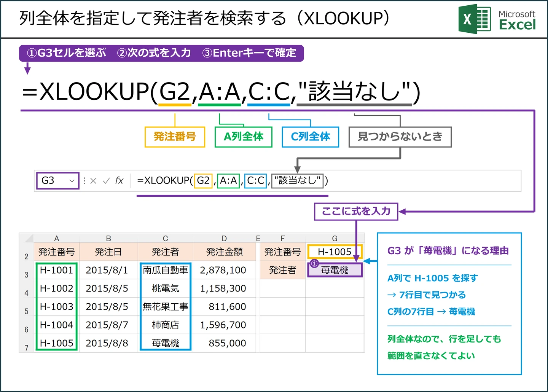Image resolution: width=548 pixels, height=392 pixels.
Task: Select column D header
Action: 224,238
